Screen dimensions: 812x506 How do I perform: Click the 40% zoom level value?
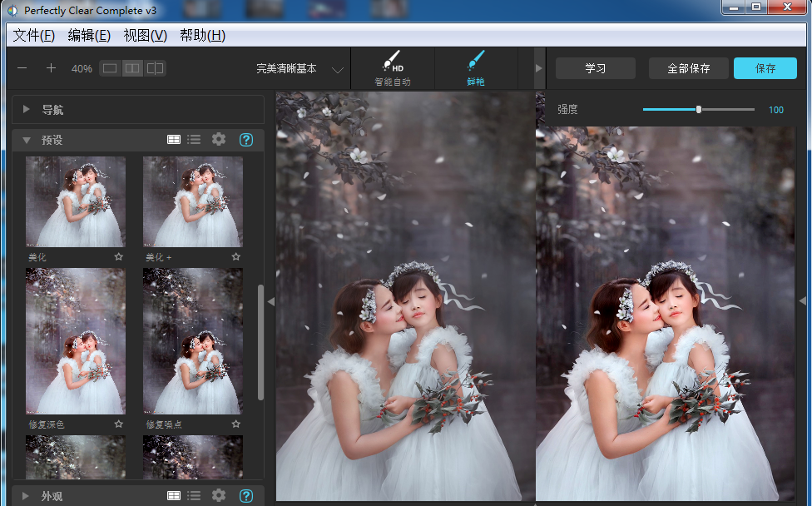coord(82,69)
